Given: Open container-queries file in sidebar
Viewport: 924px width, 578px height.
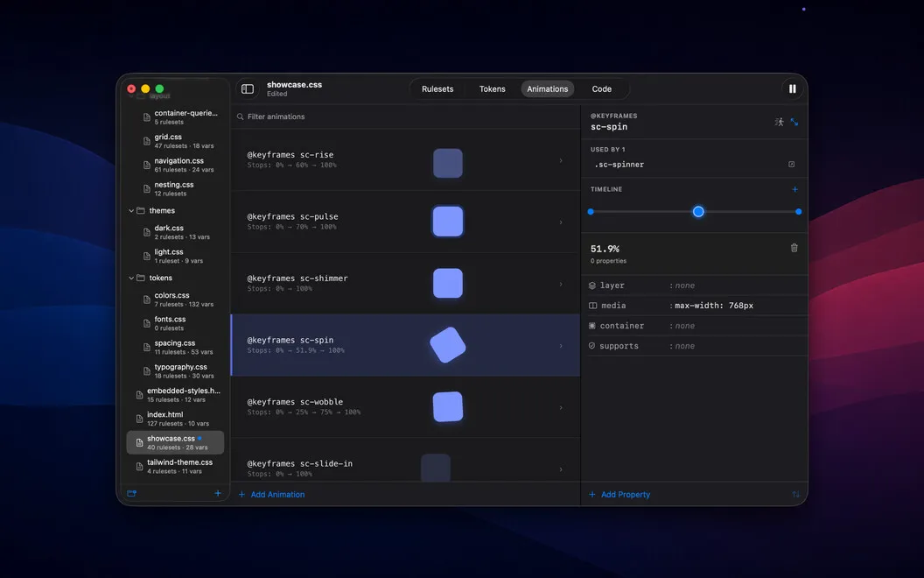Looking at the screenshot, I should [x=175, y=116].
